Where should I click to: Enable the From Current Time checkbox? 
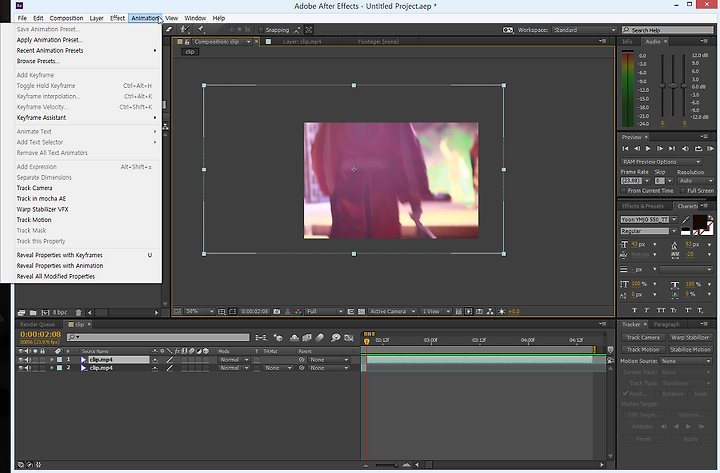coord(624,191)
